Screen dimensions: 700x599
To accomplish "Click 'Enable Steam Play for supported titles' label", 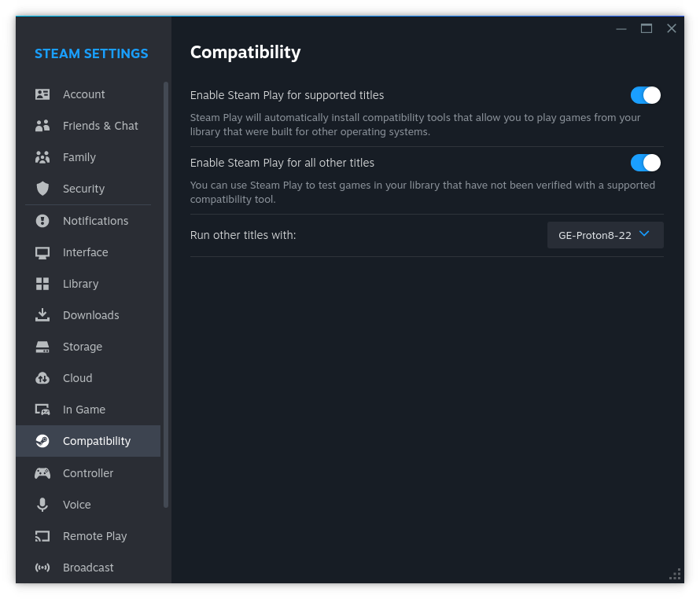I will pos(287,95).
